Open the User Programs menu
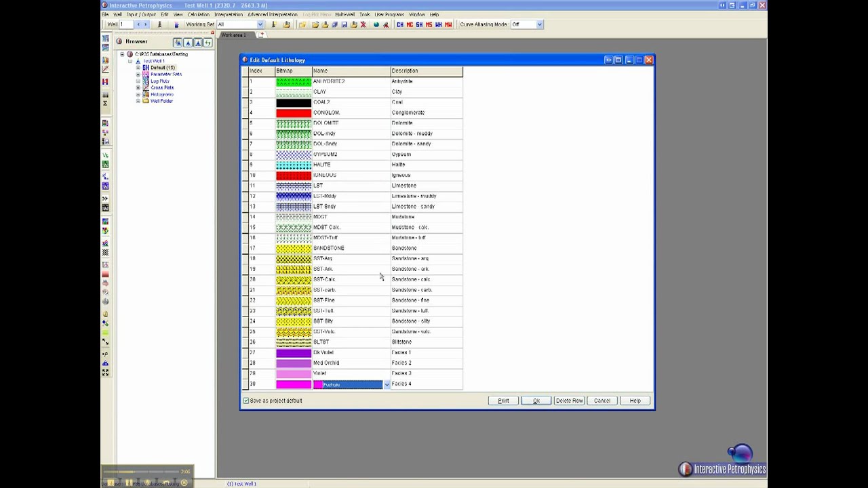Screen dimensions: 868x488 [x=389, y=14]
